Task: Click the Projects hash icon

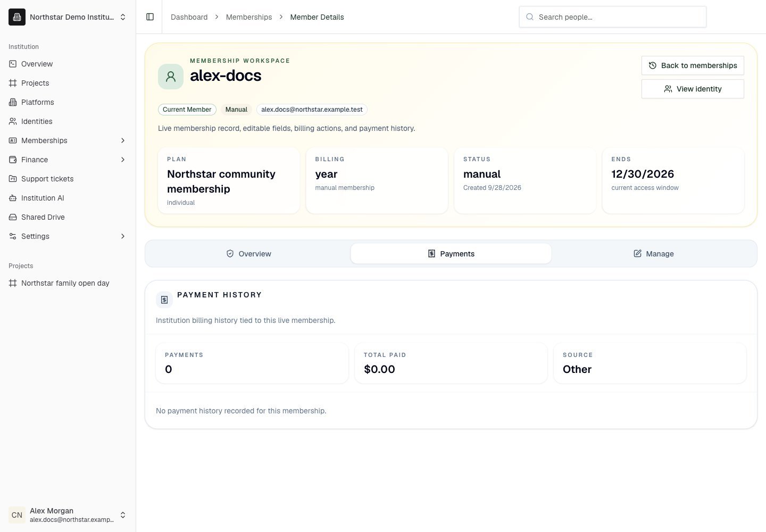Action: click(x=13, y=83)
